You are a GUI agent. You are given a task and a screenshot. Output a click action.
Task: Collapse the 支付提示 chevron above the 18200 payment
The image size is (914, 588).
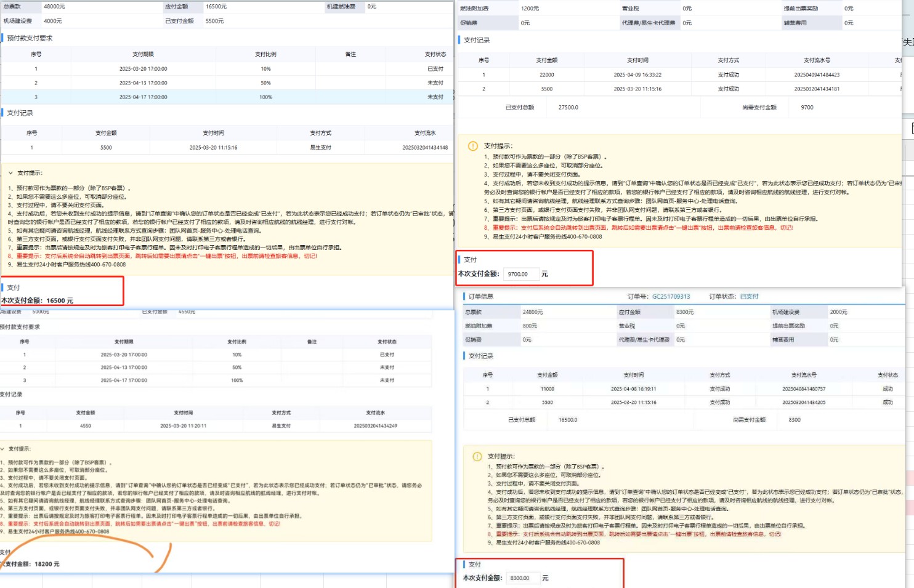(2, 449)
